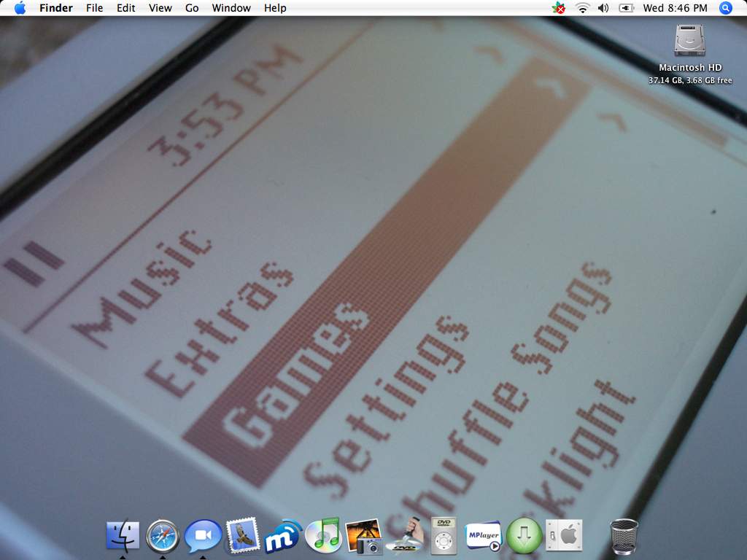Open the Spotlight search icon
Viewport: 747px width, 560px height.
[726, 8]
